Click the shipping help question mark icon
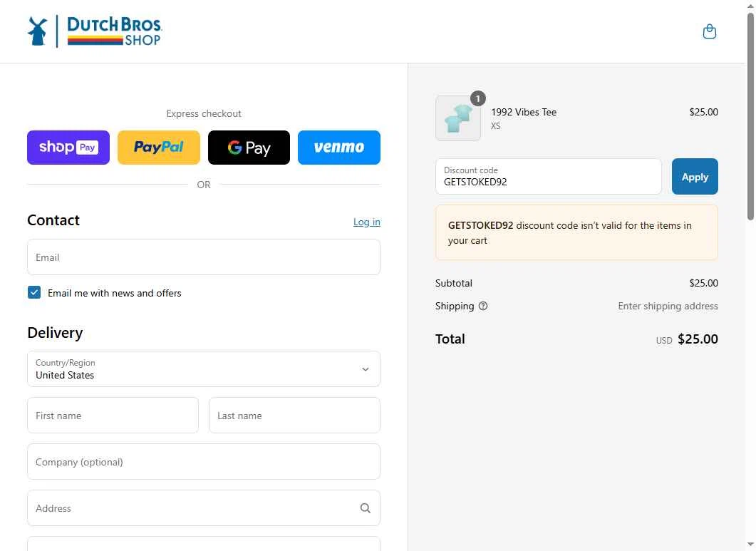Viewport: 756px width, 551px height. click(483, 306)
